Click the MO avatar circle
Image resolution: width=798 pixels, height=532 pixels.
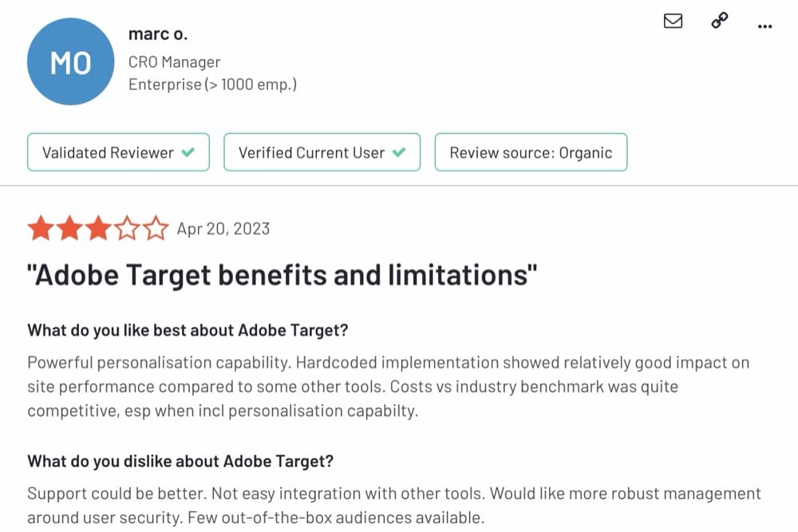tap(70, 62)
